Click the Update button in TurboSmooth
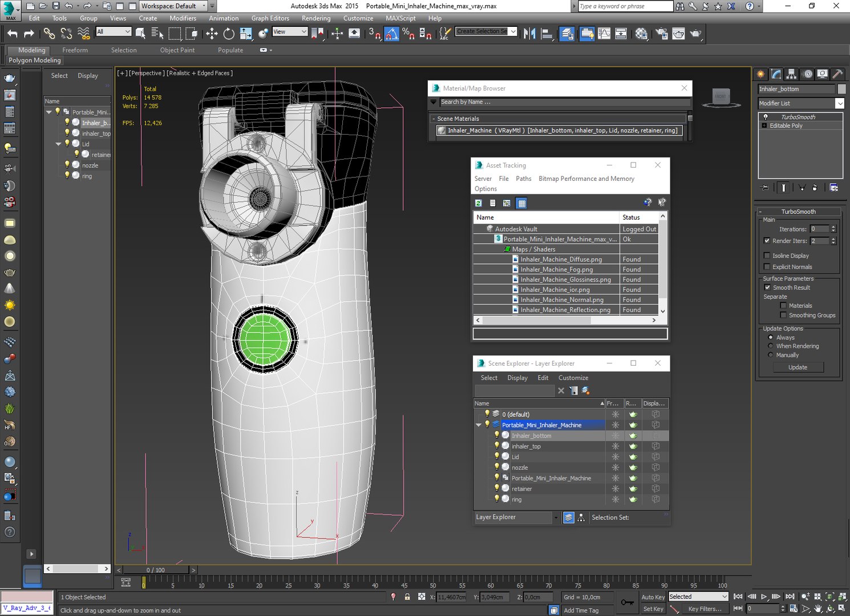This screenshot has width=850, height=616. pyautogui.click(x=798, y=367)
